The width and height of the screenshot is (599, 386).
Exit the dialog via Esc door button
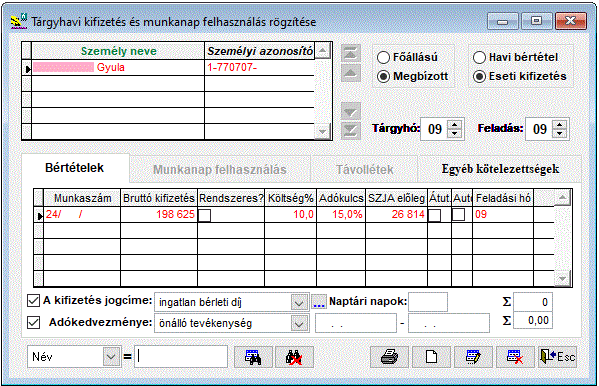coord(557,357)
